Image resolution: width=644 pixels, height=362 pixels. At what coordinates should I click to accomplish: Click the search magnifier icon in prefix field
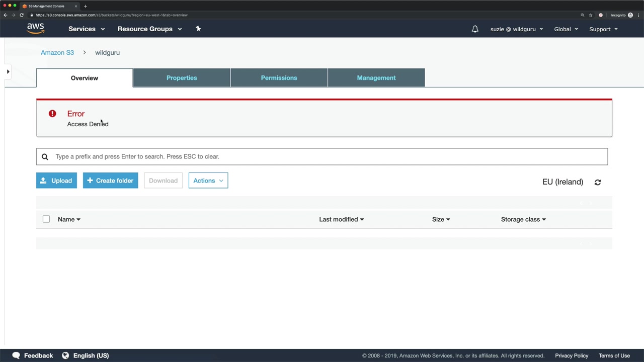45,157
